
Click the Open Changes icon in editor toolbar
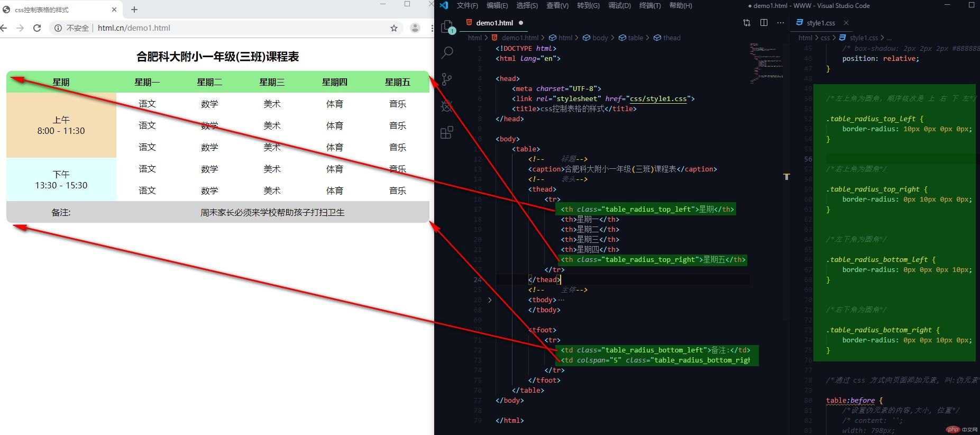pos(747,23)
